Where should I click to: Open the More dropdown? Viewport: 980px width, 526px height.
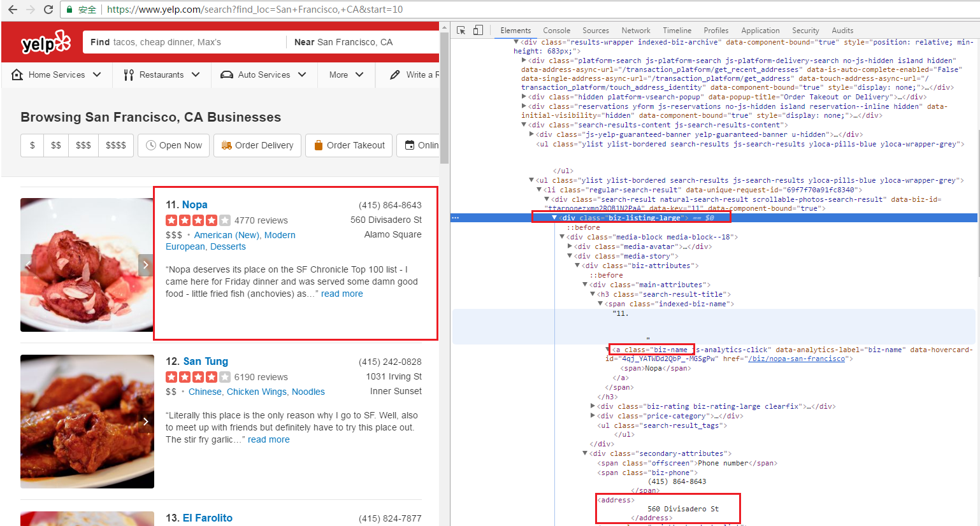click(x=346, y=75)
